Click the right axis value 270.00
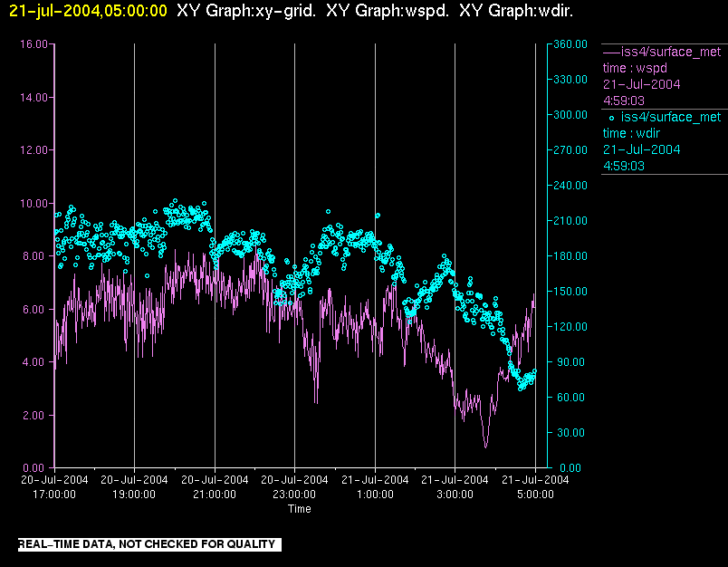Screen dimensions: 728x567 coord(570,150)
